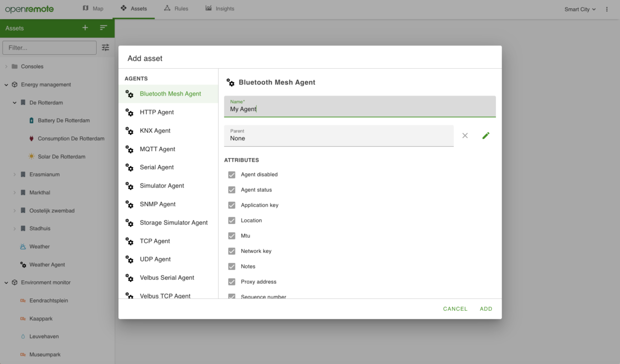Click the Consoles folder icon
620x364 pixels.
[x=14, y=67]
